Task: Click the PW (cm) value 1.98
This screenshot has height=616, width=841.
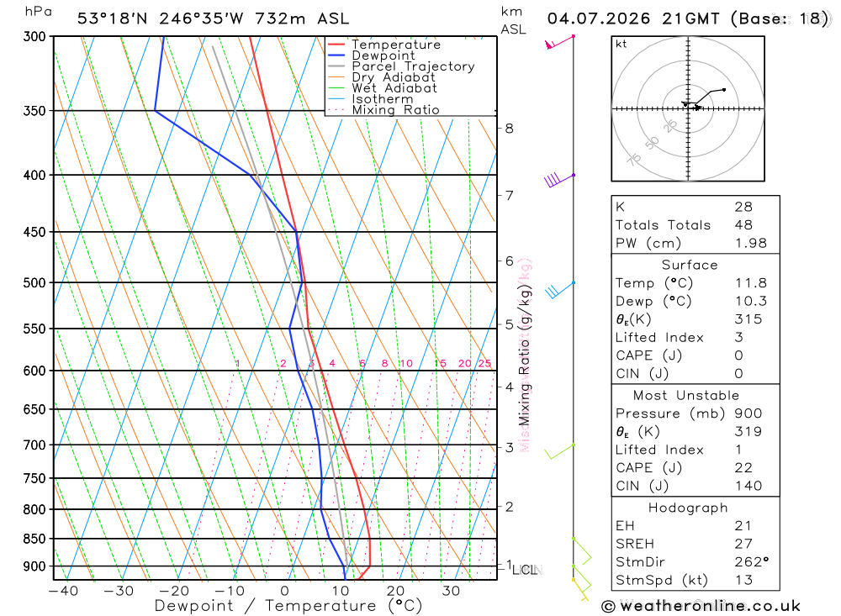Action: (751, 244)
